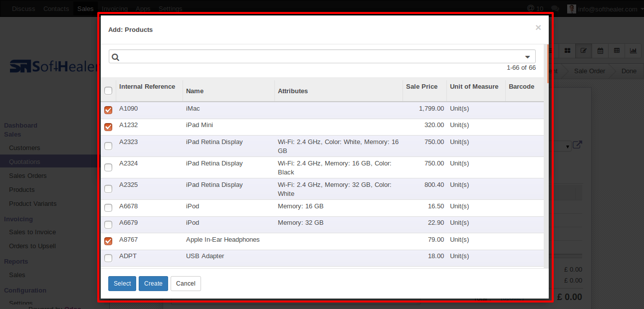Open Orders to Upsell in the sidebar
The height and width of the screenshot is (309, 644).
pyautogui.click(x=32, y=246)
